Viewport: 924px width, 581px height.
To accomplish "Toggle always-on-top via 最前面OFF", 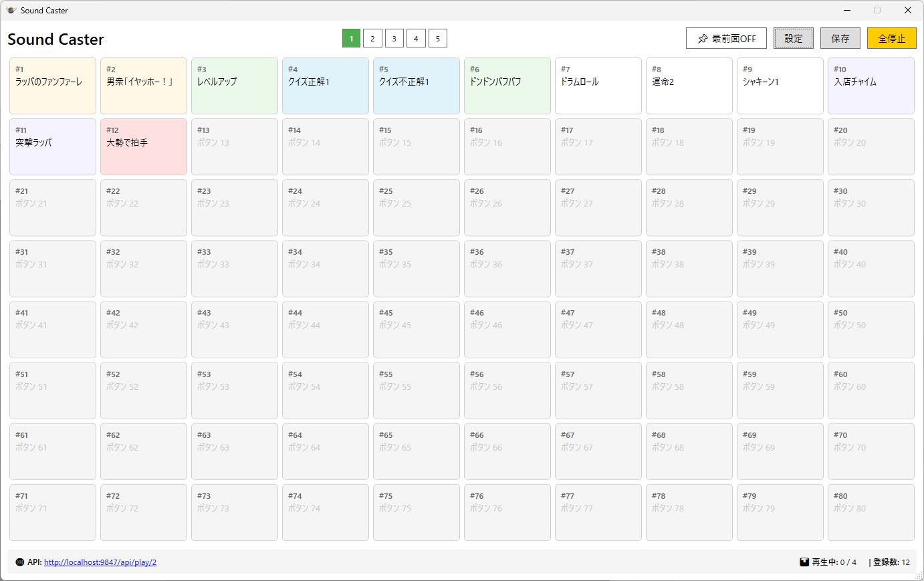I will coord(726,38).
